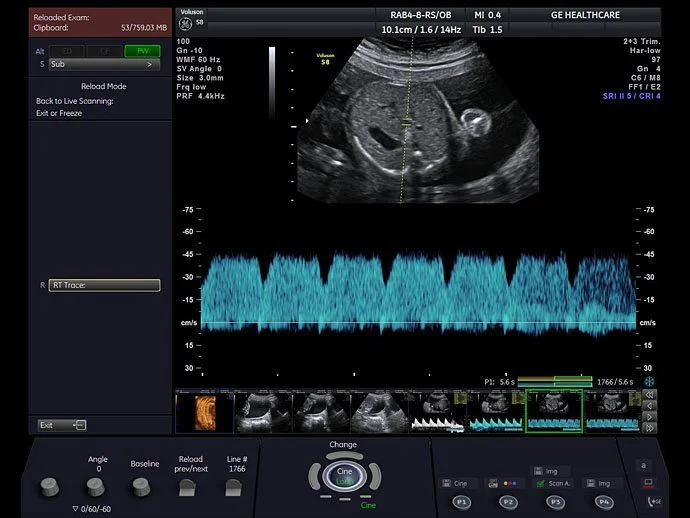Image resolution: width=690 pixels, height=518 pixels.
Task: Click the 'PRF 4.4kHz' parameter text
Action: (200, 96)
